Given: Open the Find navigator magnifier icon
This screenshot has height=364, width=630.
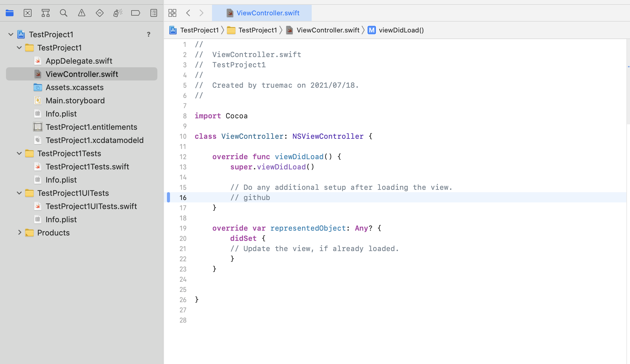Looking at the screenshot, I should [x=64, y=13].
